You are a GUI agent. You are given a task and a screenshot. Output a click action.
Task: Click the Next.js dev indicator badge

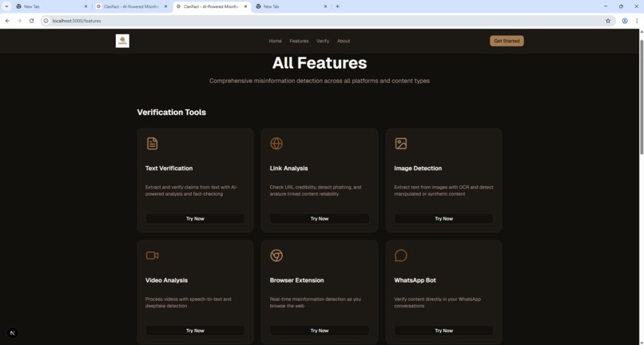13,333
